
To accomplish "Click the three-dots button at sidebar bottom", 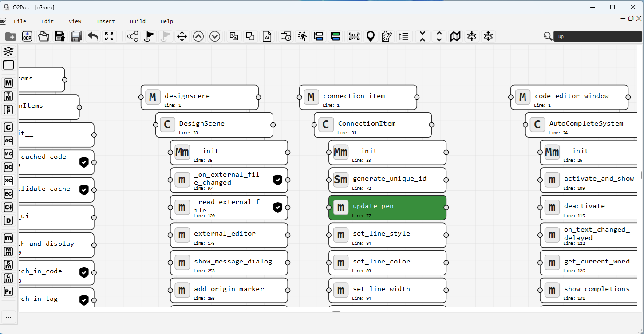I will (x=8, y=317).
